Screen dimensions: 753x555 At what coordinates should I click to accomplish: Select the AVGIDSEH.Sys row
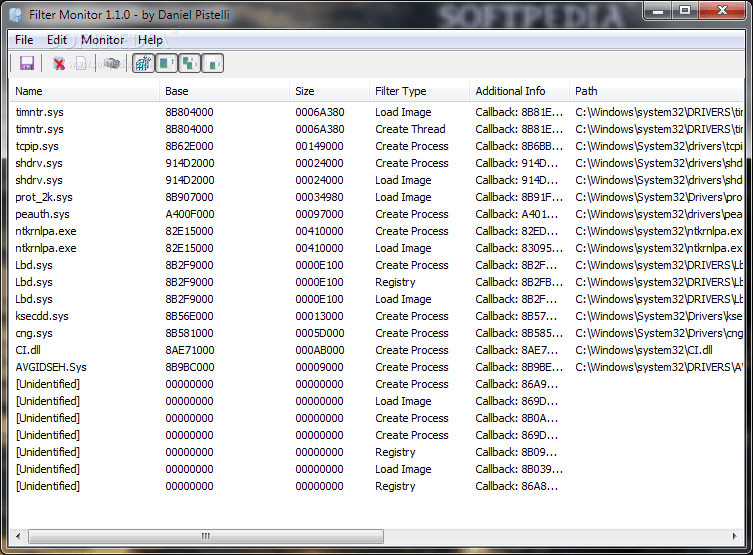376,367
